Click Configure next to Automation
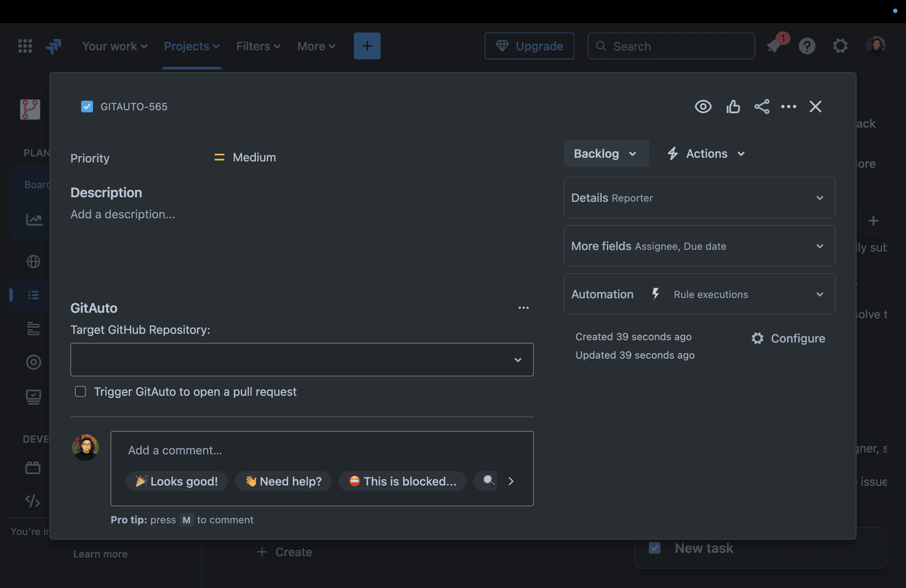906x588 pixels. click(788, 338)
